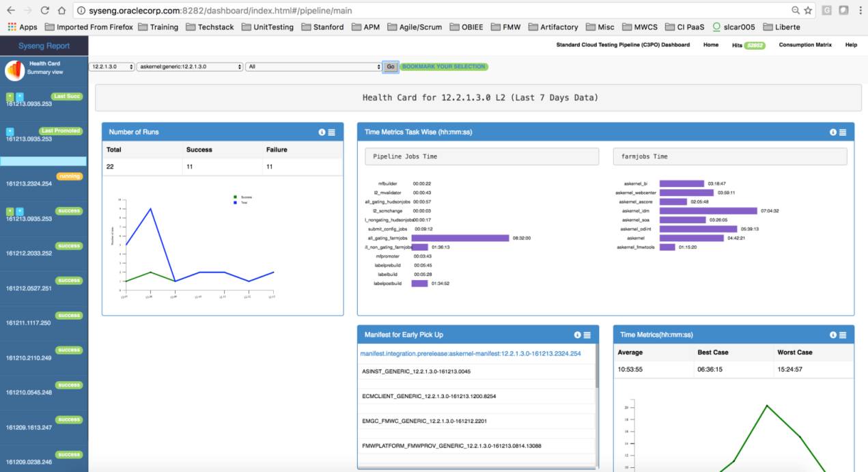Click info icon in Number of Runs panel

pyautogui.click(x=322, y=133)
